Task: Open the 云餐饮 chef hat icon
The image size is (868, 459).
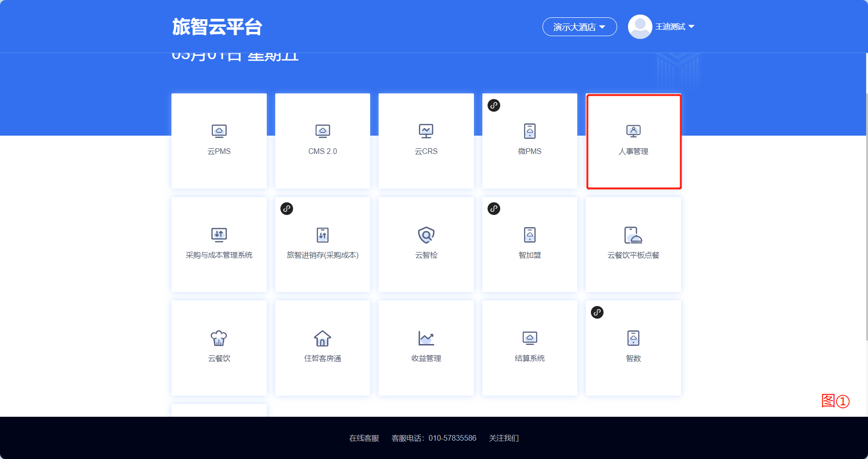Action: click(219, 338)
